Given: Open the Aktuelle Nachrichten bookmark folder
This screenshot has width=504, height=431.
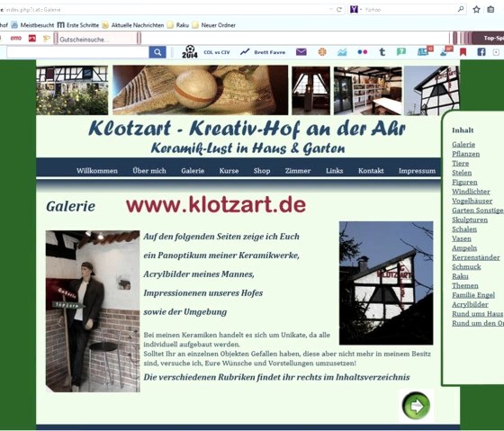Looking at the screenshot, I should click(x=133, y=25).
